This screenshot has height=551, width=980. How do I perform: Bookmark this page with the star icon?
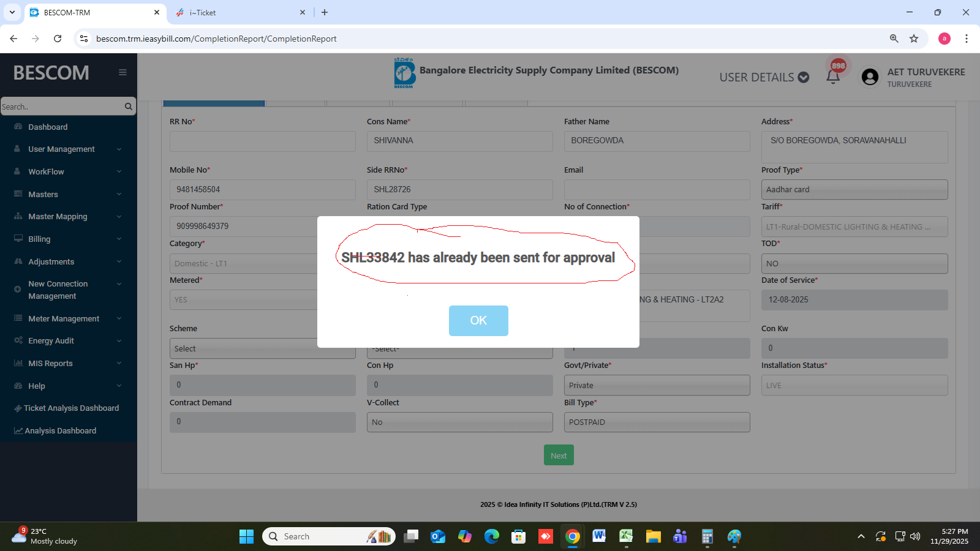point(914,39)
